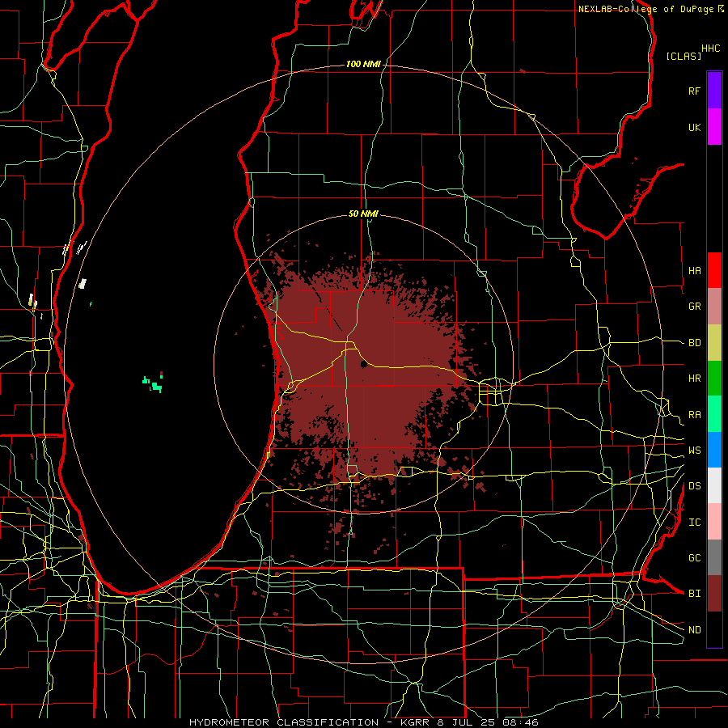The width and height of the screenshot is (728, 728).
Task: Select the "IC" legend label
Action: (x=694, y=523)
